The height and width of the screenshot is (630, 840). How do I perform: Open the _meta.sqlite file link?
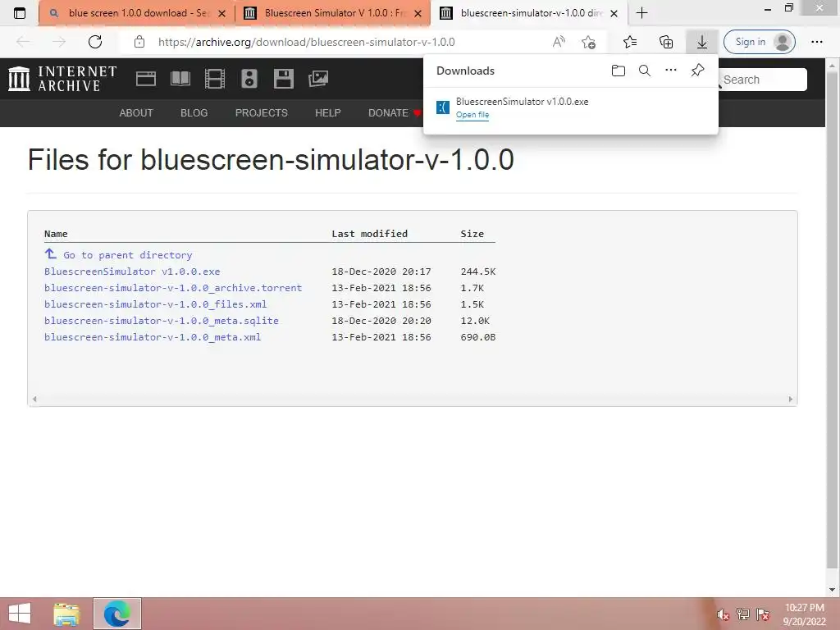pos(162,321)
